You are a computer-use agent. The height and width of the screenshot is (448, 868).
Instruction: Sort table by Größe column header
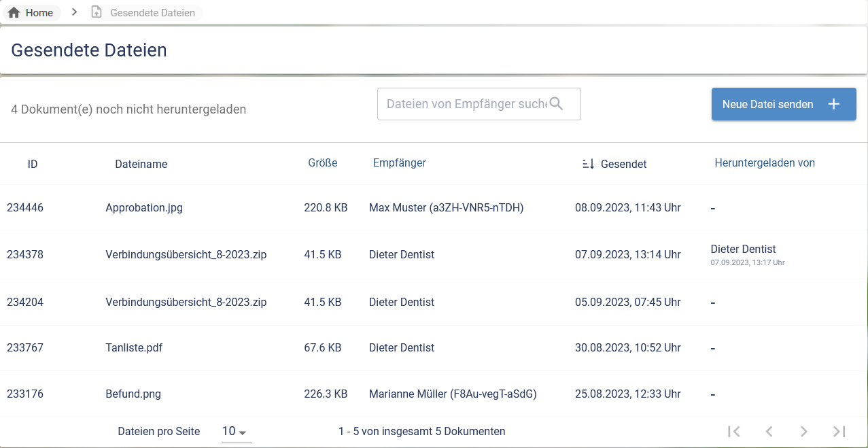322,163
